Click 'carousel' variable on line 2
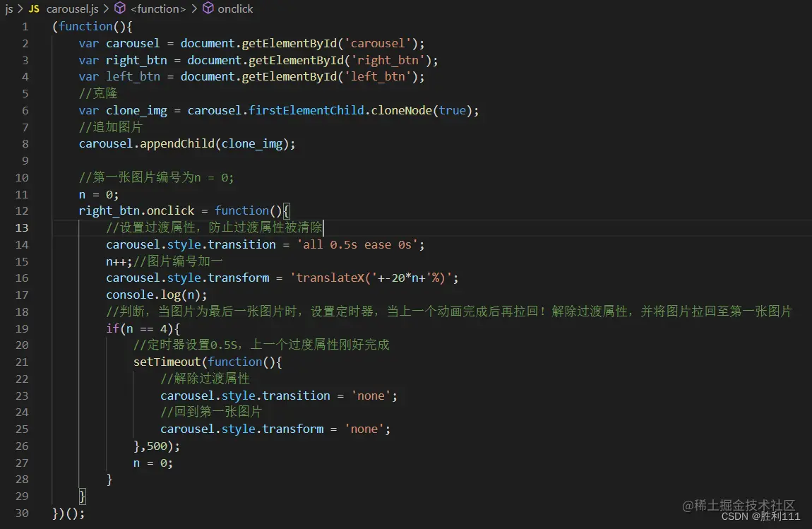This screenshot has width=812, height=529. [x=133, y=44]
